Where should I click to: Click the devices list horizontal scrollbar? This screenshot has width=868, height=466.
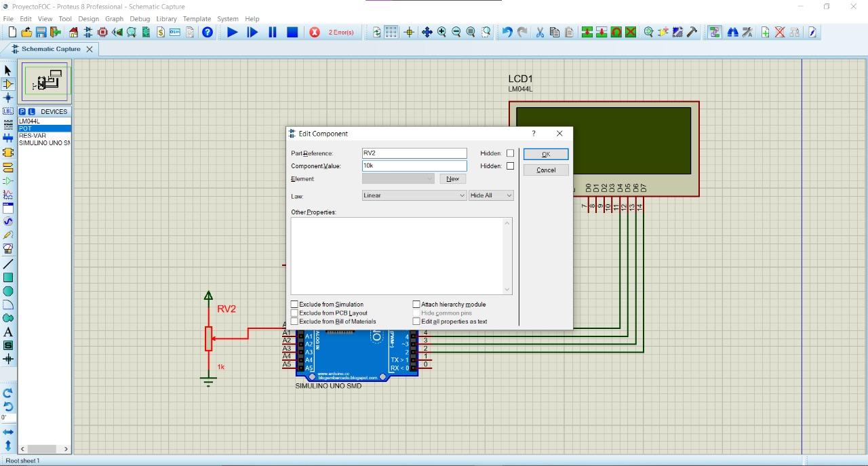click(x=44, y=448)
